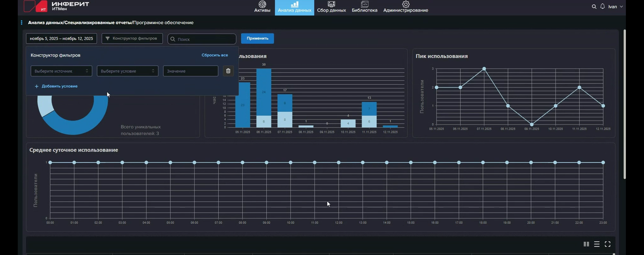
Task: Expand table to fullscreen
Action: coord(607,244)
